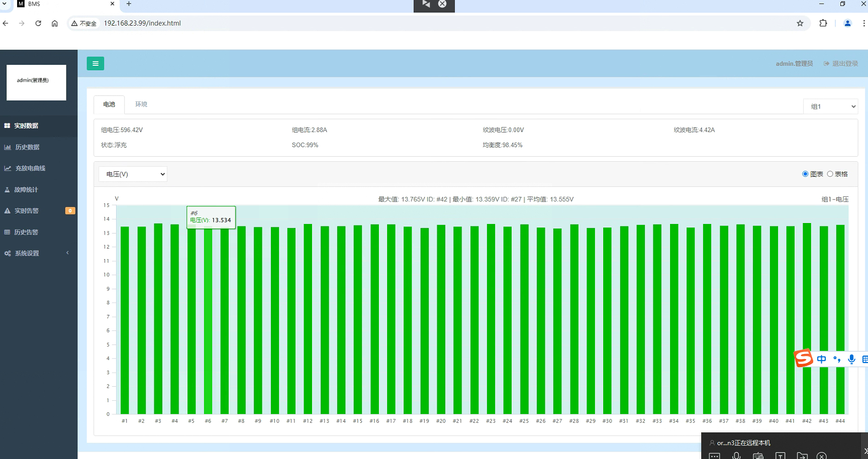The image size is (868, 459).
Task: Select the 表格 table radio button
Action: [830, 174]
